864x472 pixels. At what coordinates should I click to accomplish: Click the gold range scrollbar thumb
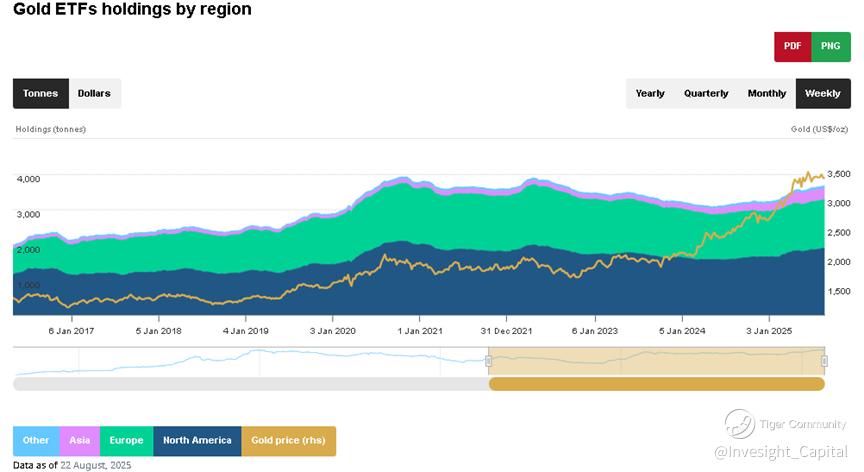(x=656, y=384)
